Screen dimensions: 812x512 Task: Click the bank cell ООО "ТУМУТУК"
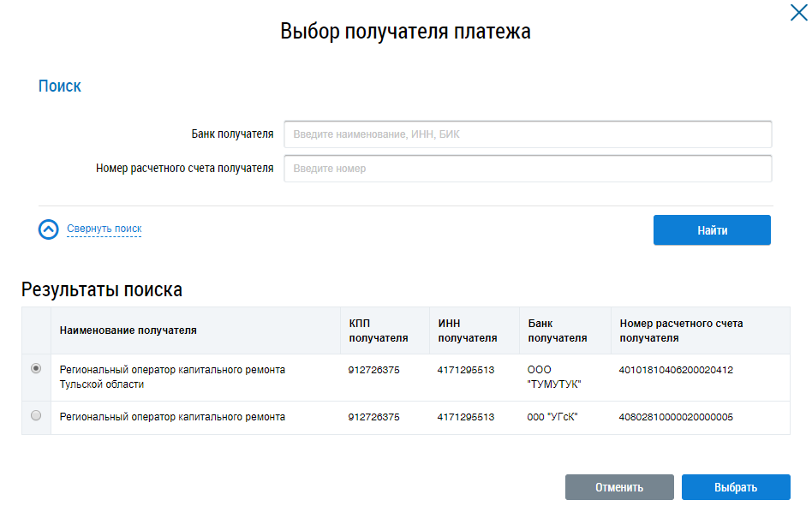pos(554,377)
